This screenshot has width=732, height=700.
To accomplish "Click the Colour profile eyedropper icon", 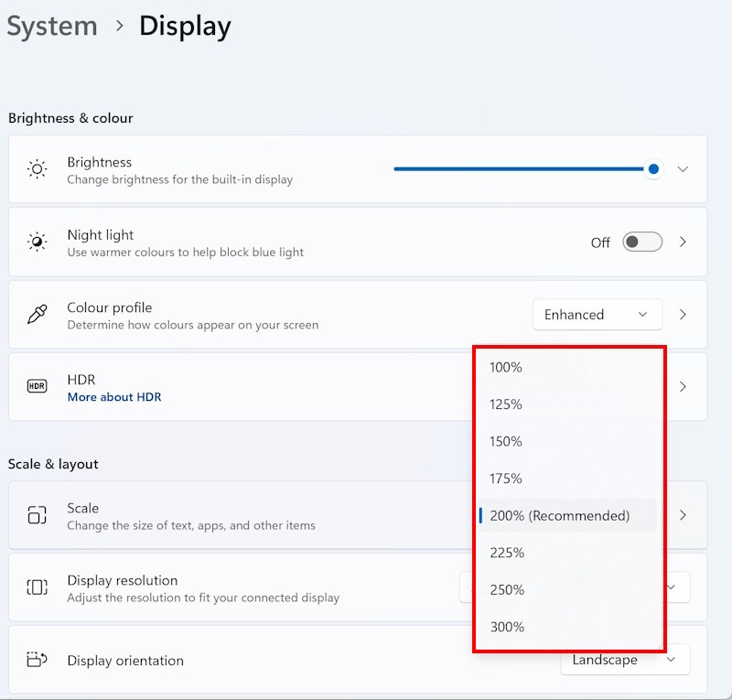I will tap(37, 315).
